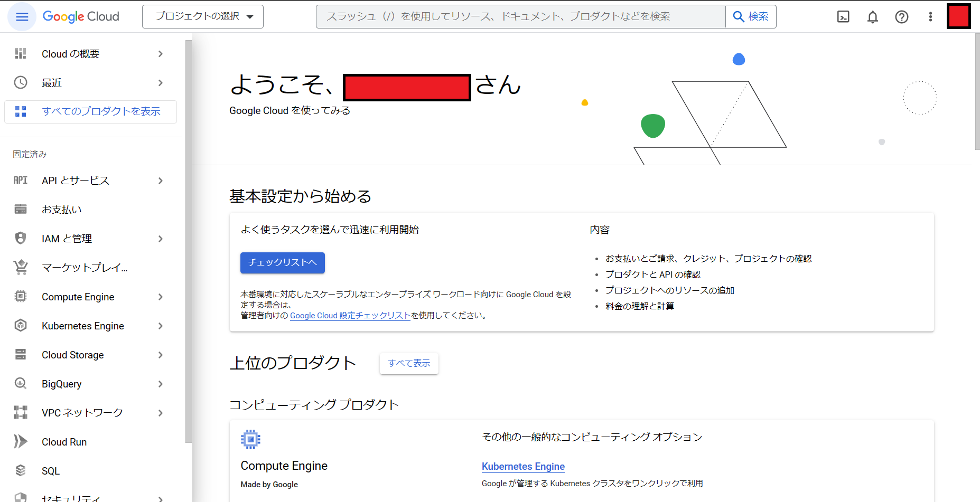
Task: Click the 最近 clock icon
Action: tap(21, 83)
